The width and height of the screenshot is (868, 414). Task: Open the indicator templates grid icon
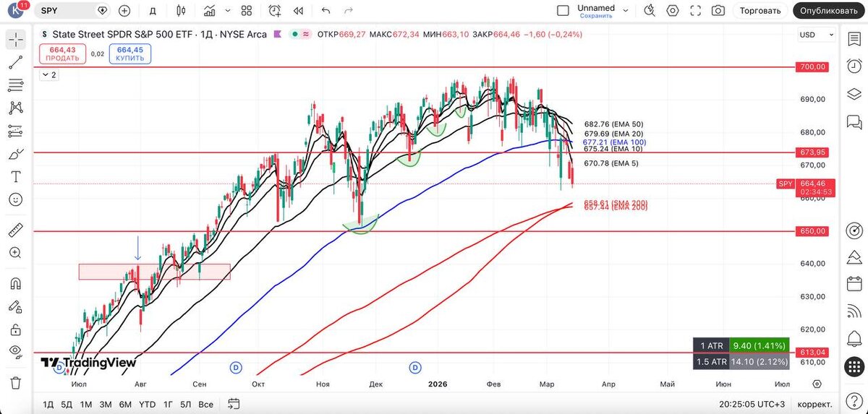pyautogui.click(x=245, y=11)
